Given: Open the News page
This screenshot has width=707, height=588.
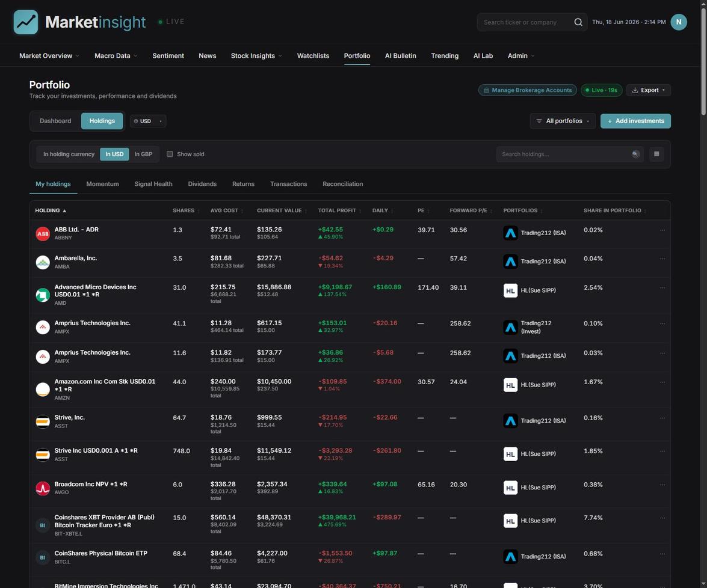Looking at the screenshot, I should pyautogui.click(x=208, y=56).
